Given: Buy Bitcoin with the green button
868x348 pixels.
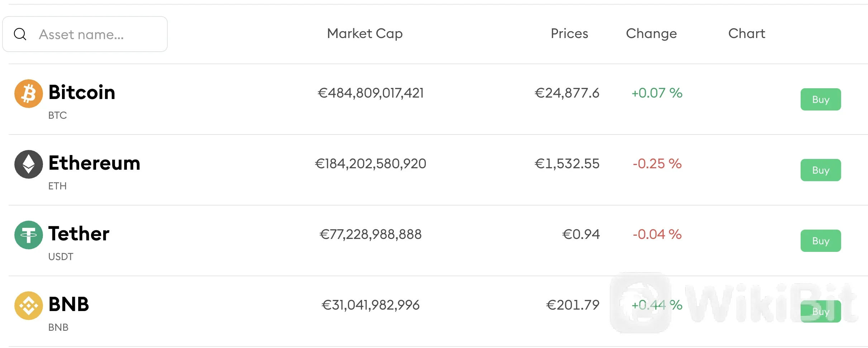Looking at the screenshot, I should tap(821, 99).
